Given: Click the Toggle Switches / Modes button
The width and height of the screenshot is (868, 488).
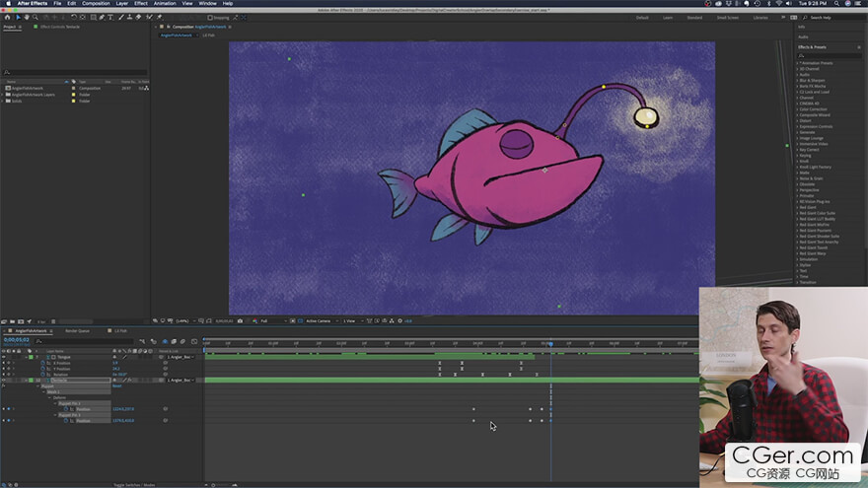Looking at the screenshot, I should (x=134, y=485).
